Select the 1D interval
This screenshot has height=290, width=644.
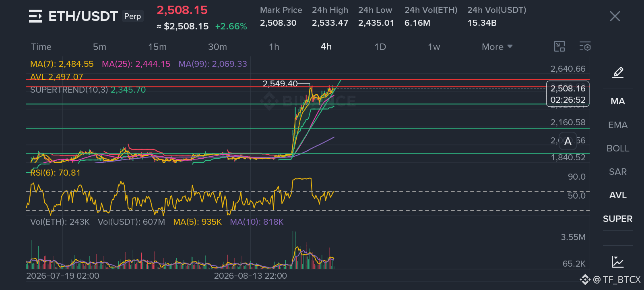coord(380,47)
